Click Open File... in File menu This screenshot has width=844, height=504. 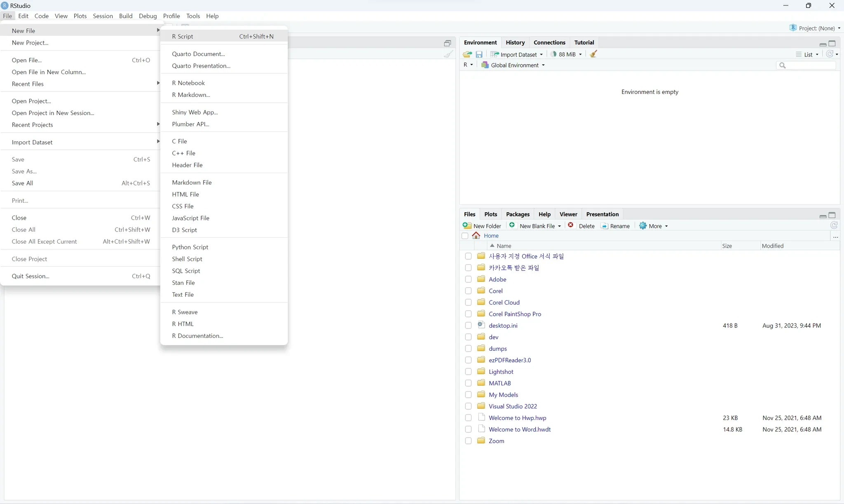pos(81,60)
